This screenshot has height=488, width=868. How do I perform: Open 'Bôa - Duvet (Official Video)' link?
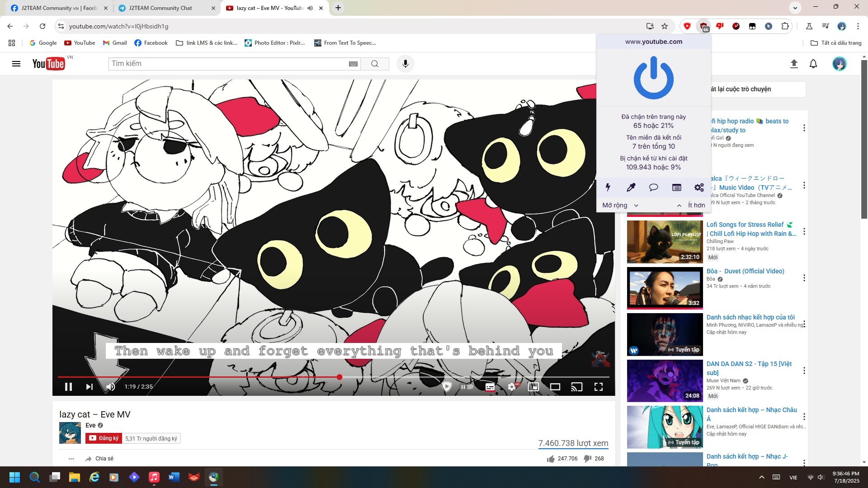point(745,271)
